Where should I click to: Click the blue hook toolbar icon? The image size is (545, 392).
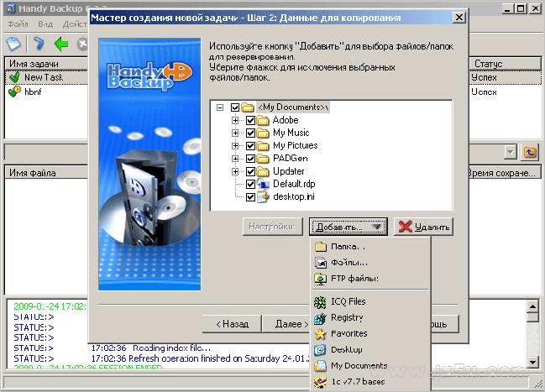click(x=39, y=44)
